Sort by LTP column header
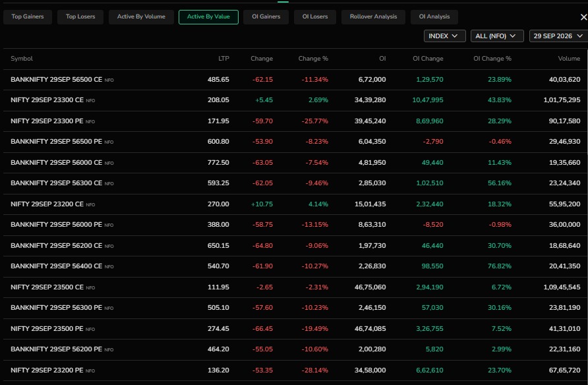Screen dimensions: 588x385 (223, 59)
